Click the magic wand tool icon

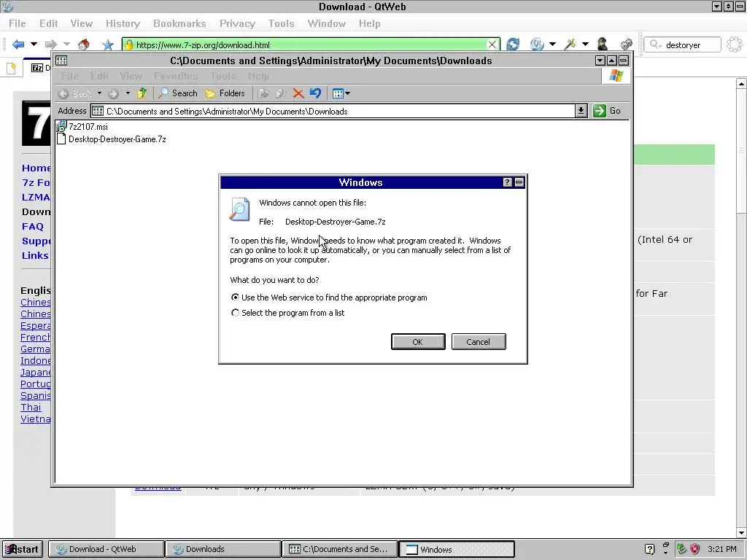point(569,44)
